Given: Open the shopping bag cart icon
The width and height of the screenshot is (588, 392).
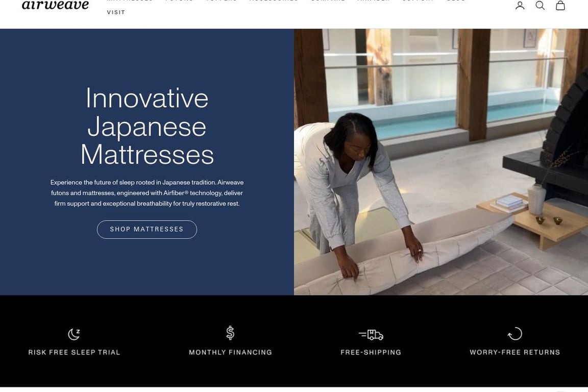Looking at the screenshot, I should 560,5.
